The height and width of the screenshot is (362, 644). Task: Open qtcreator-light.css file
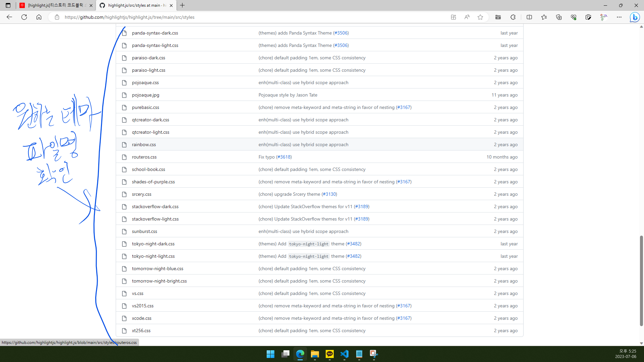pos(151,132)
